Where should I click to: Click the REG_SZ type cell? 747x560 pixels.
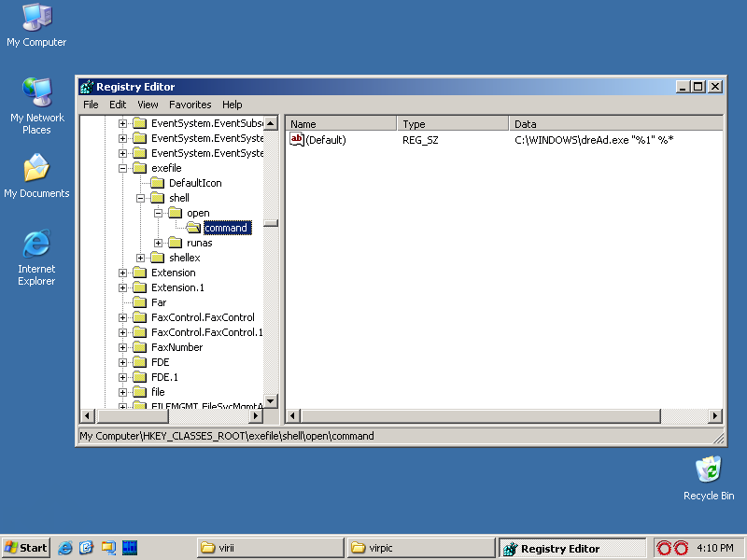(x=420, y=140)
